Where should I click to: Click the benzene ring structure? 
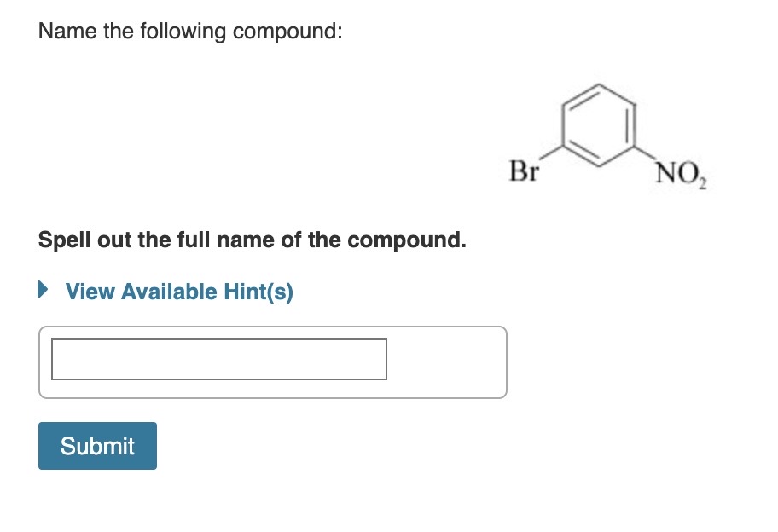[x=597, y=124]
